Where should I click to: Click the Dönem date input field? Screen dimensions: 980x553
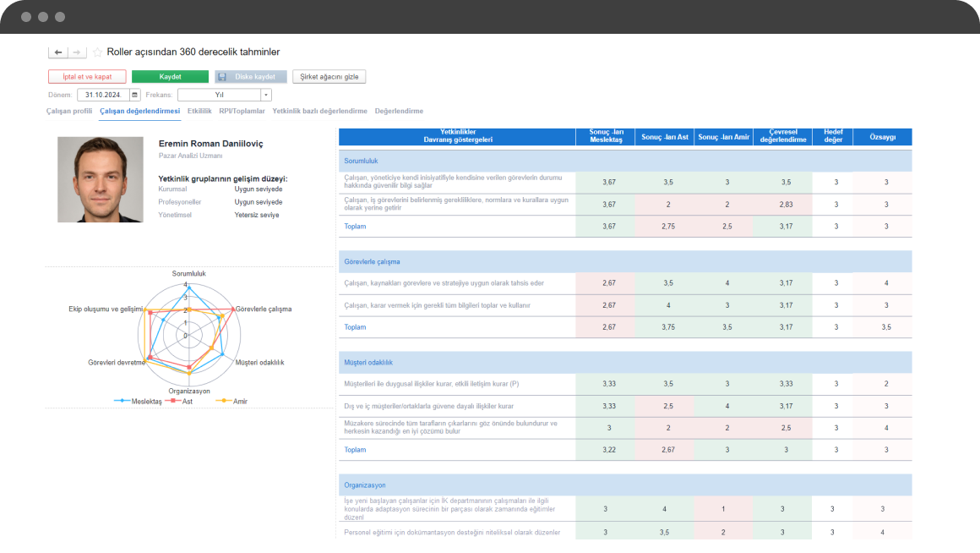click(103, 95)
